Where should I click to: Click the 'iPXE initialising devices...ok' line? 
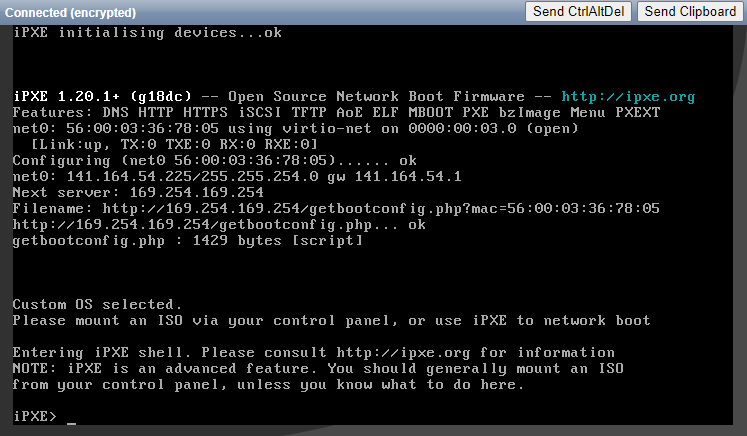click(148, 32)
